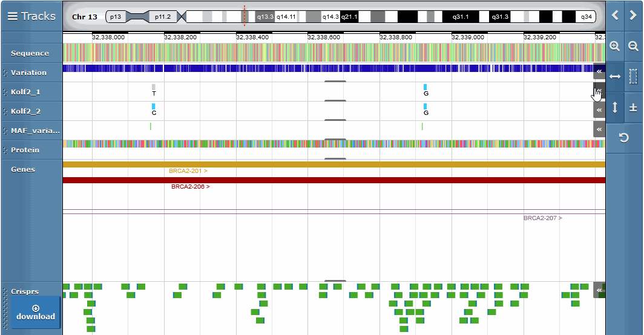Select the G variant in Kolf2_1 track
This screenshot has width=644, height=335.
[x=425, y=90]
